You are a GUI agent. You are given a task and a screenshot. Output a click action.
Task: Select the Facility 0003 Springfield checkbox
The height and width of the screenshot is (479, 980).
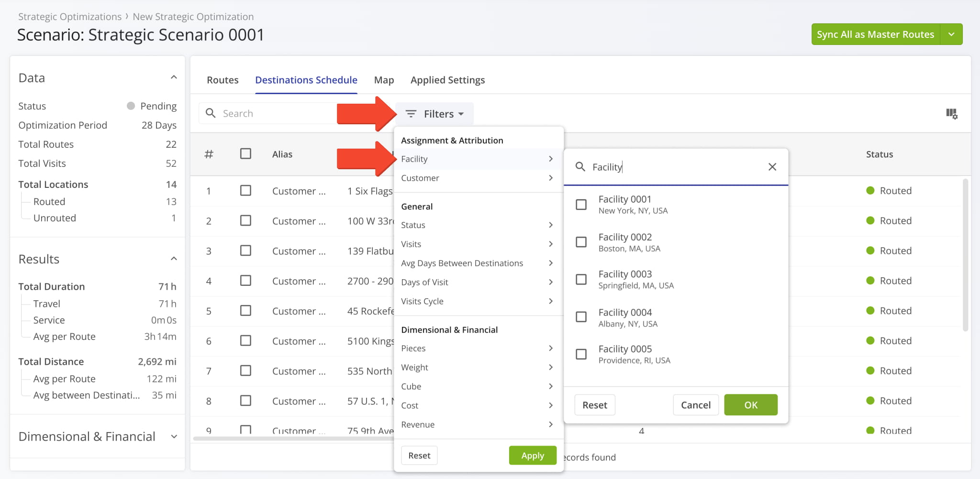click(580, 279)
